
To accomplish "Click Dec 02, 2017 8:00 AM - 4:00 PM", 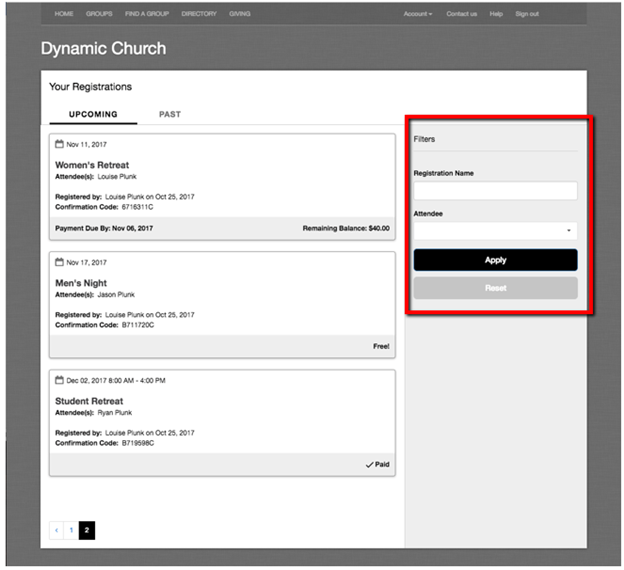I will click(116, 381).
